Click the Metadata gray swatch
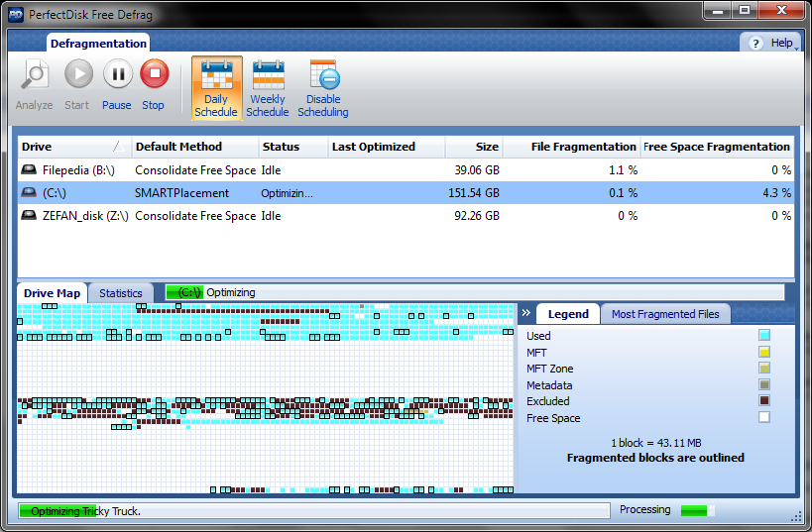This screenshot has width=812, height=532. pos(763,384)
